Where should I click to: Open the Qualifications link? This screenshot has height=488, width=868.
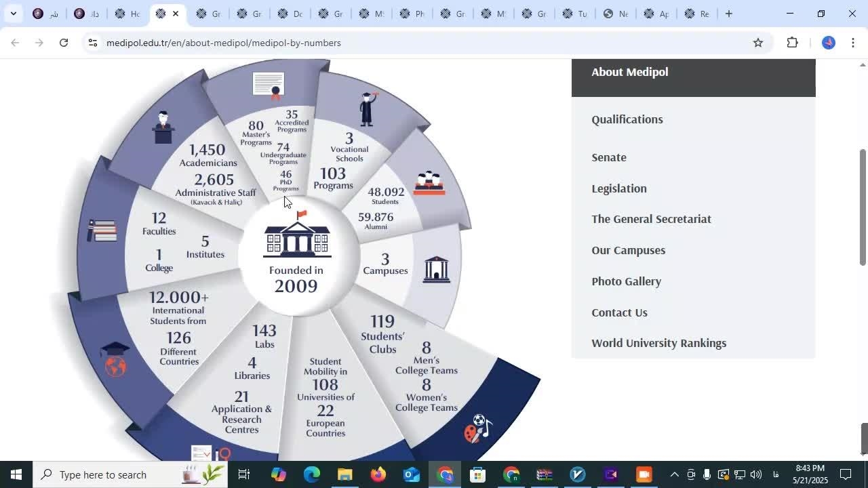coord(627,119)
